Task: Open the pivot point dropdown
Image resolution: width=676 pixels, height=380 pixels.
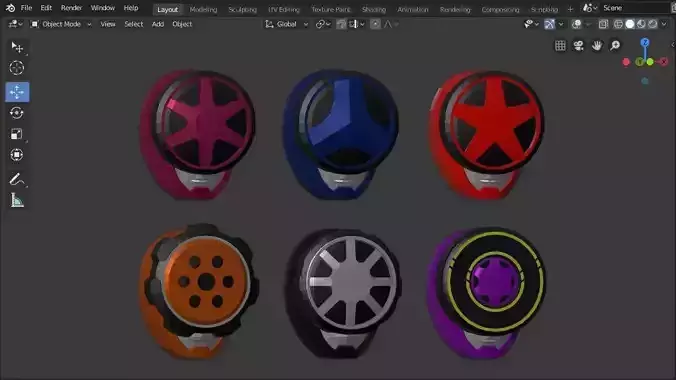Action: coord(323,24)
